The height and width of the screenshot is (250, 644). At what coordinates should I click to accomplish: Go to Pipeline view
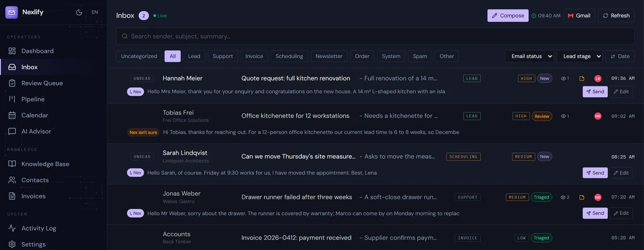[x=53, y=99]
